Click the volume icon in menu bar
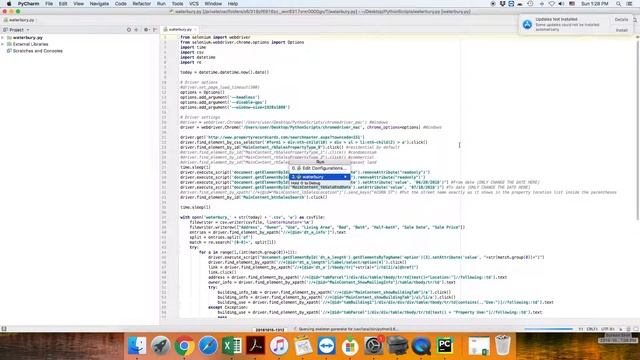The height and width of the screenshot is (360, 640). (562, 4)
